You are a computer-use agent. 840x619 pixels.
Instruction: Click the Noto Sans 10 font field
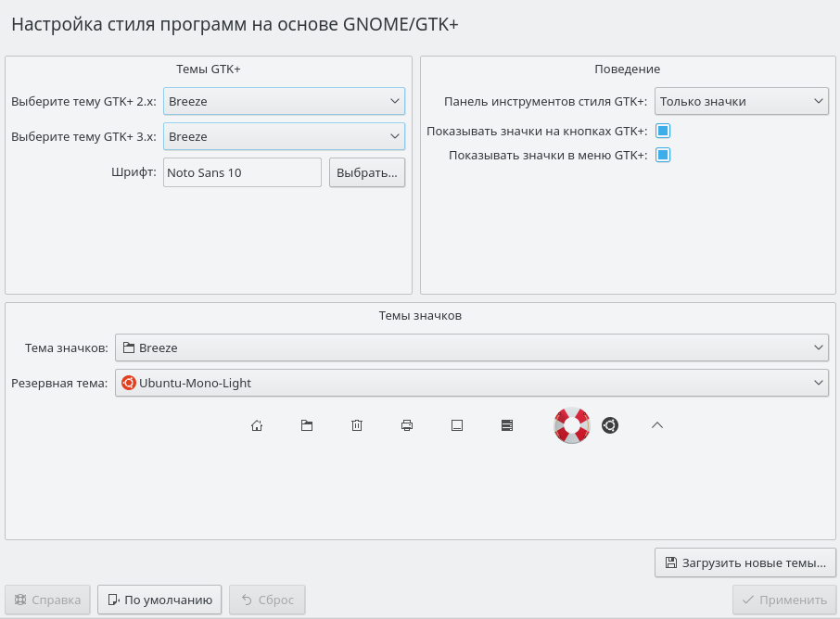click(x=242, y=172)
